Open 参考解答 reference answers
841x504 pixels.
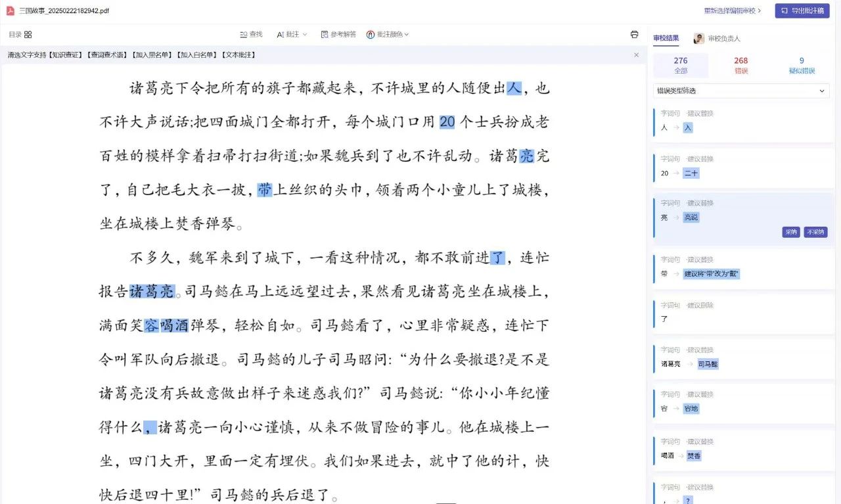[x=338, y=34]
